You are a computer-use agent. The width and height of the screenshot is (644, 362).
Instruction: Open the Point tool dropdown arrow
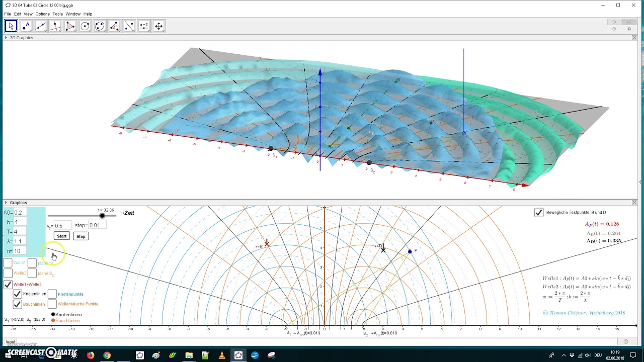30,31
